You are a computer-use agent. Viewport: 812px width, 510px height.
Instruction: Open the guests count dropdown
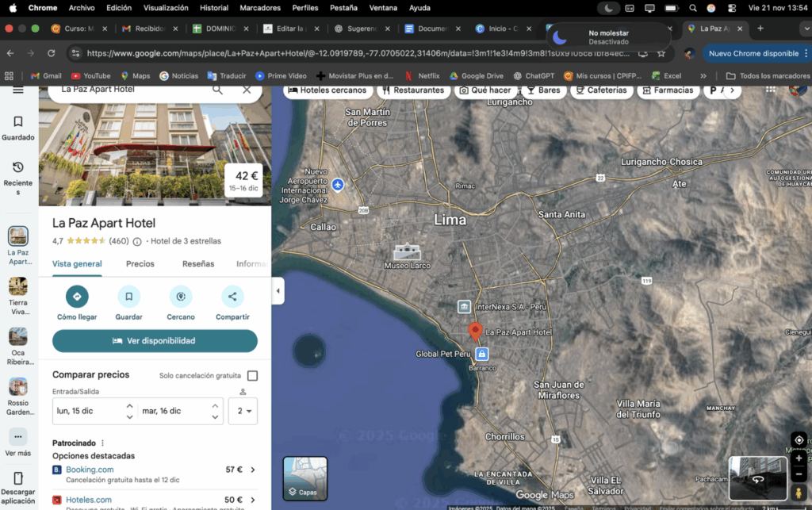point(243,411)
